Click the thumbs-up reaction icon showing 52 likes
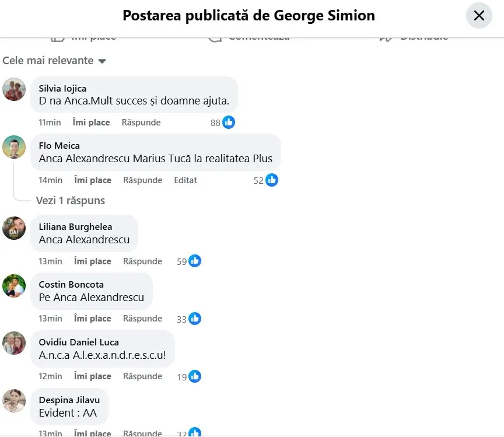The image size is (504, 437). click(271, 180)
